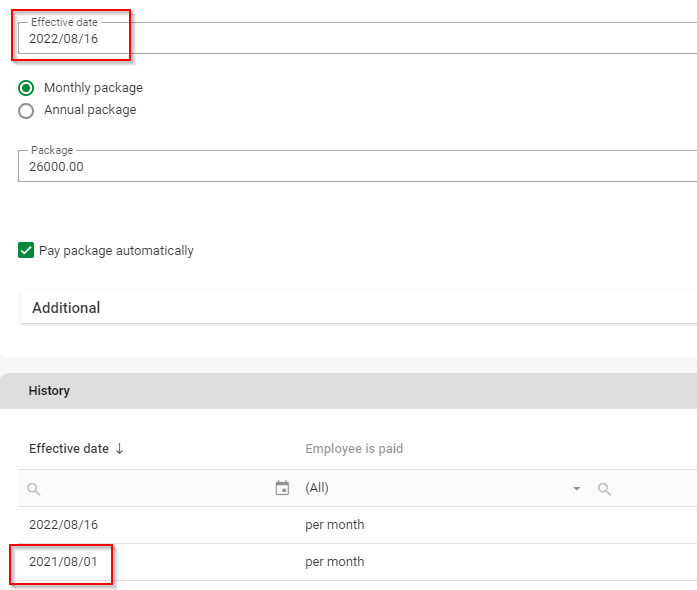
Task: Select the Annual package radio button
Action: pos(26,110)
